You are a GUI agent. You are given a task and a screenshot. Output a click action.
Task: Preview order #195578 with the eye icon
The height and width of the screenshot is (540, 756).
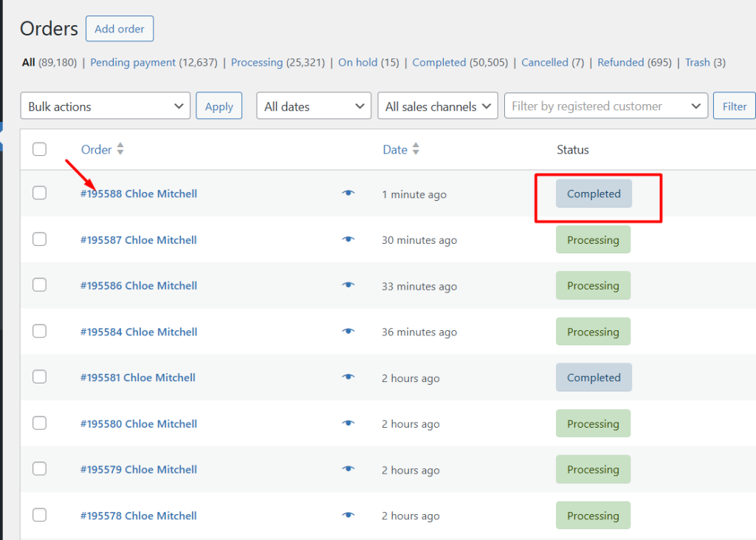pos(348,515)
